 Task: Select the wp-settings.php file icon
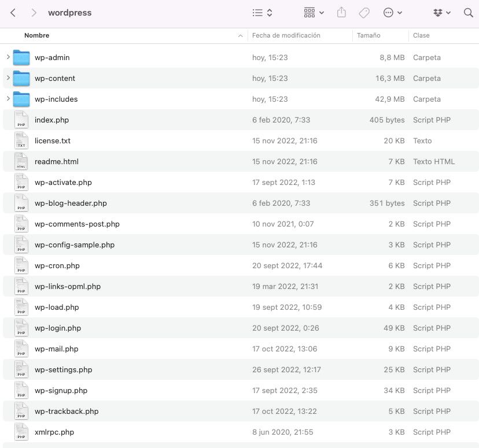pos(21,369)
